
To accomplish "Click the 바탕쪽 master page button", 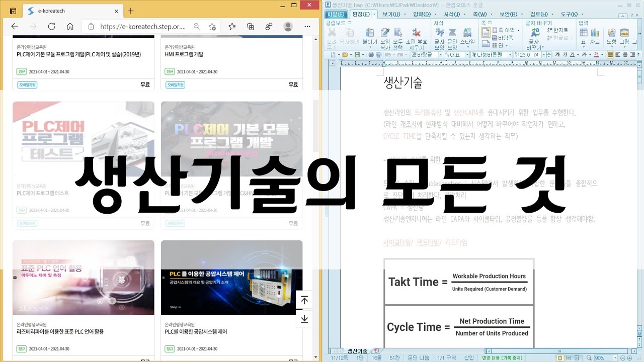I will point(502,38).
